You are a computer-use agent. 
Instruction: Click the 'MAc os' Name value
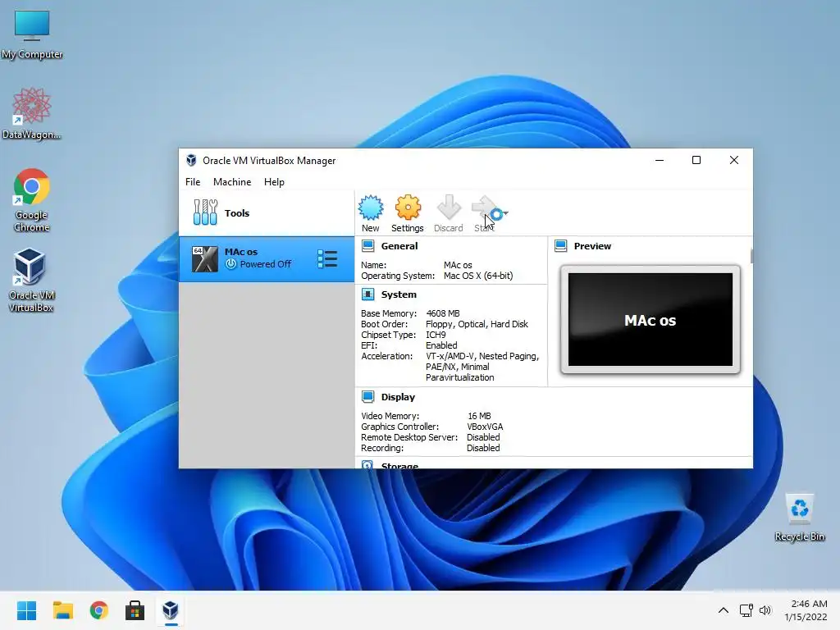tap(458, 265)
